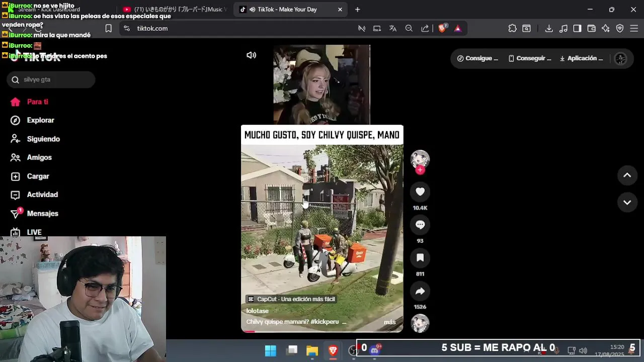
Task: Open the Actividad notifications
Action: pyautogui.click(x=42, y=195)
